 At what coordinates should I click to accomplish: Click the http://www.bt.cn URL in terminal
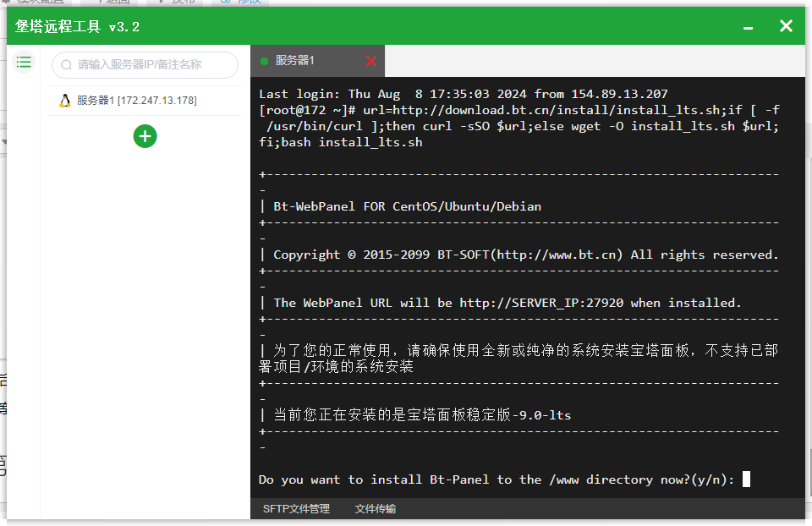tap(557, 255)
